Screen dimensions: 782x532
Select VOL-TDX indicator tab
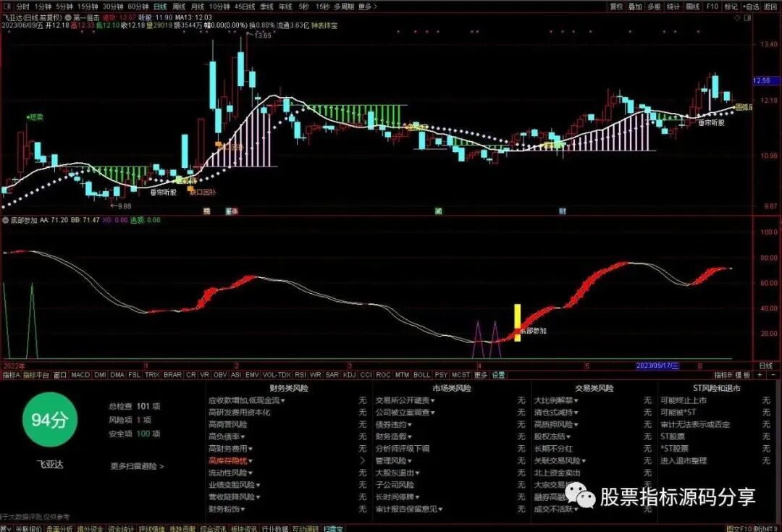277,374
